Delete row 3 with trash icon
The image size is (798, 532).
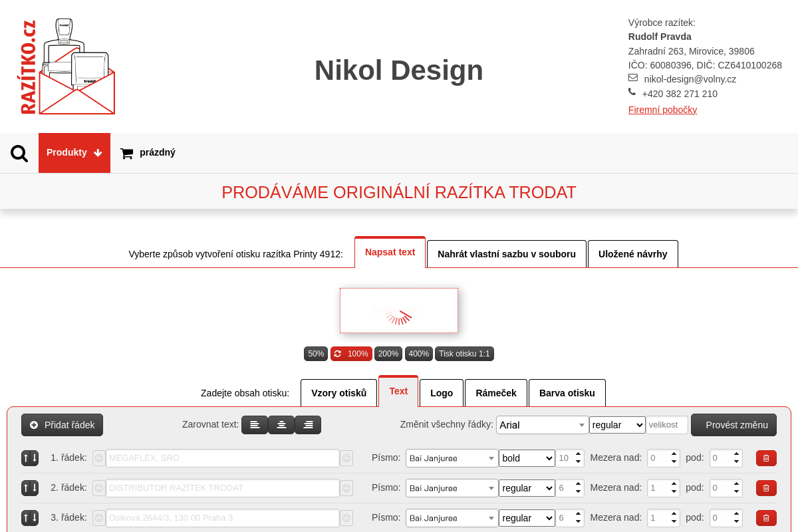(766, 517)
